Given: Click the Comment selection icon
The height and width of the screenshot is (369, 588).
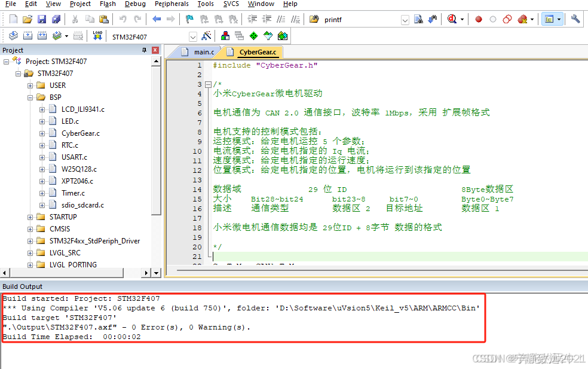Looking at the screenshot, I should pyautogui.click(x=281, y=19).
